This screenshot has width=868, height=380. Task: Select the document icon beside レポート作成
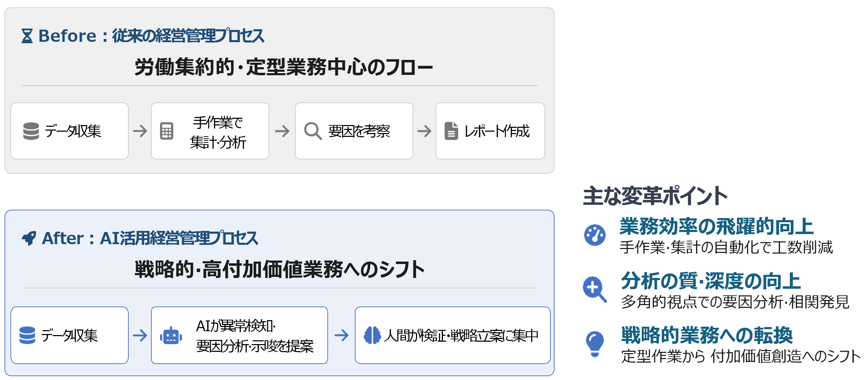(x=451, y=131)
